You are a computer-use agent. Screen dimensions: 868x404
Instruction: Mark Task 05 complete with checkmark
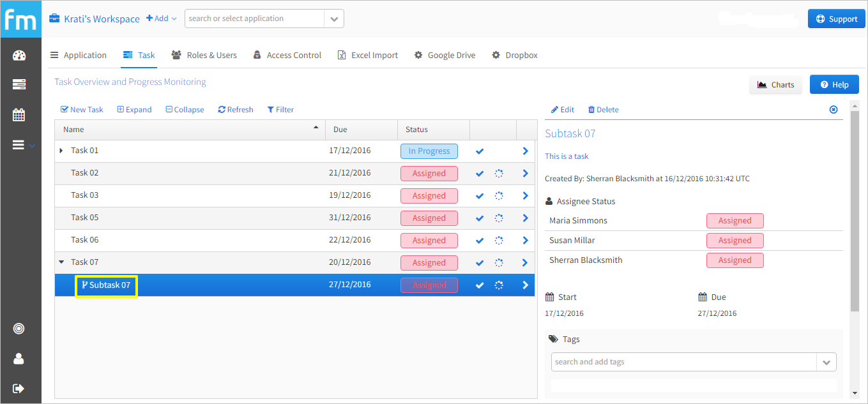(480, 218)
